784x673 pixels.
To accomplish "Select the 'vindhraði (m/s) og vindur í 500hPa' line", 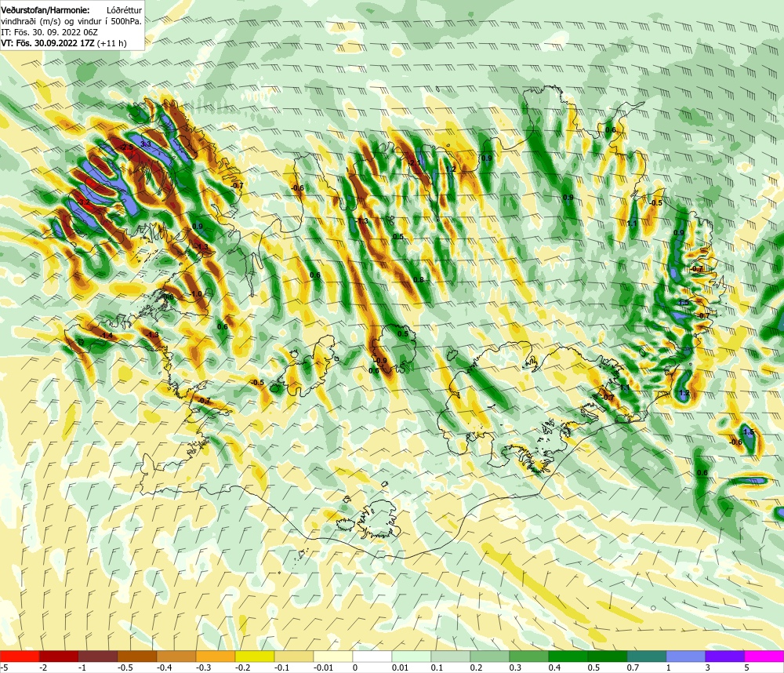I will point(71,21).
